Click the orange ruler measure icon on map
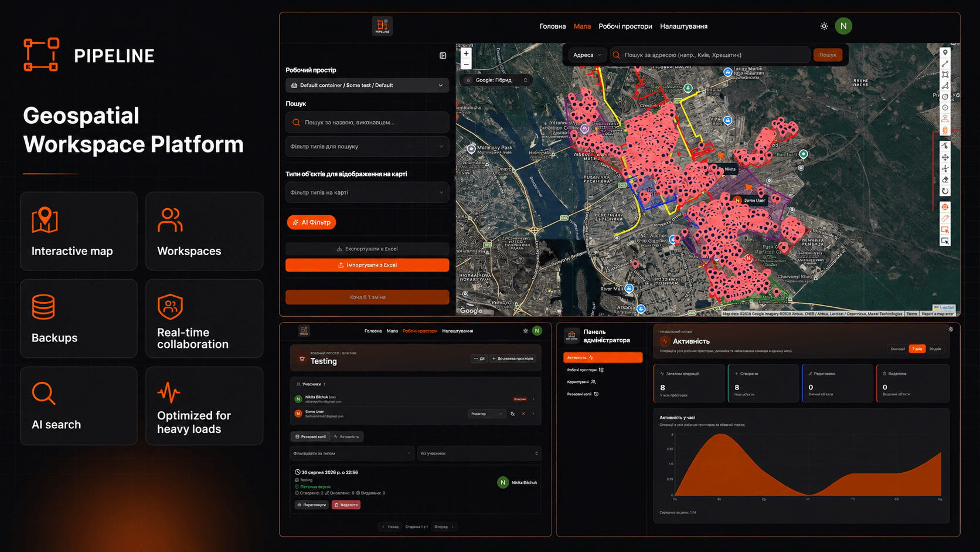The image size is (980, 552). point(945,218)
